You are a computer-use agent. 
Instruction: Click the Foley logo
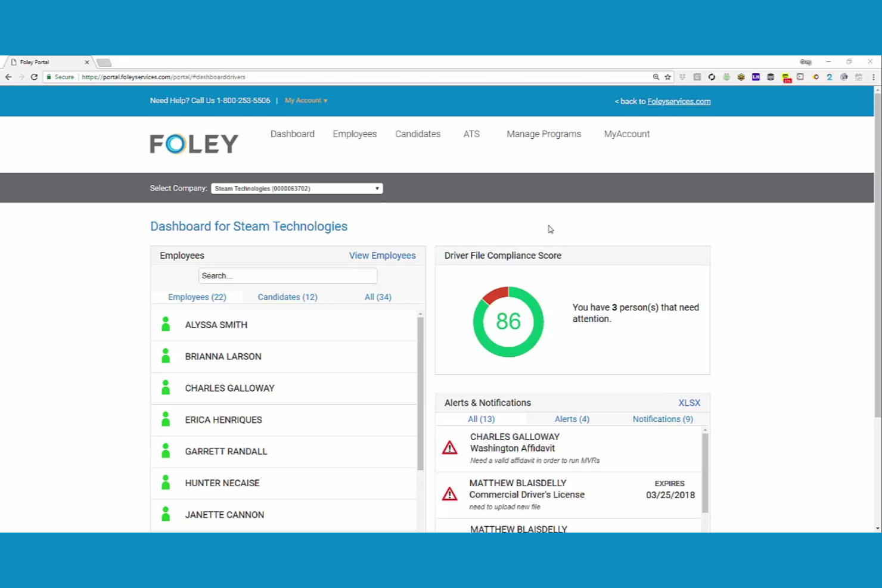coord(194,144)
